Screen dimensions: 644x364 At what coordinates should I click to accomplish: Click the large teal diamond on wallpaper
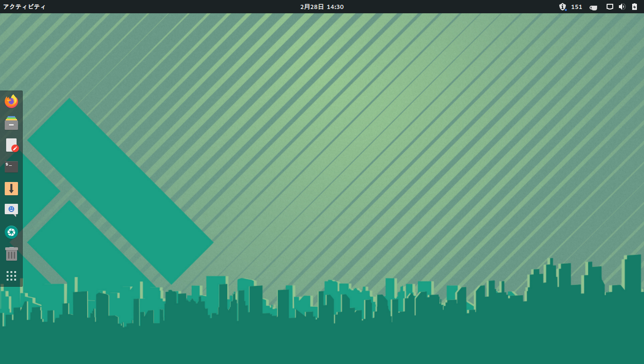(120, 191)
